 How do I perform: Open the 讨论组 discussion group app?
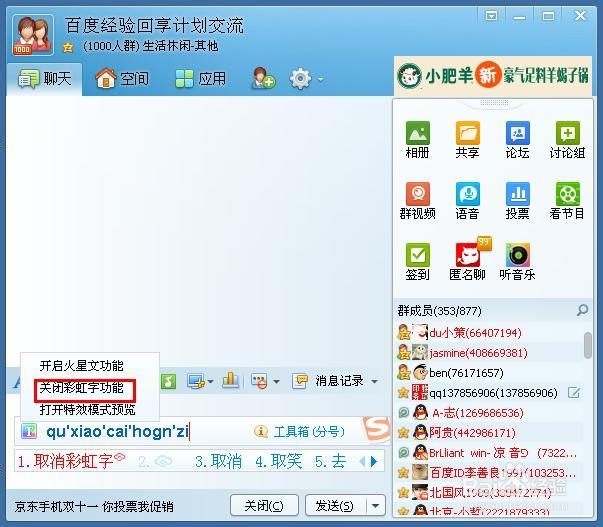[x=567, y=140]
